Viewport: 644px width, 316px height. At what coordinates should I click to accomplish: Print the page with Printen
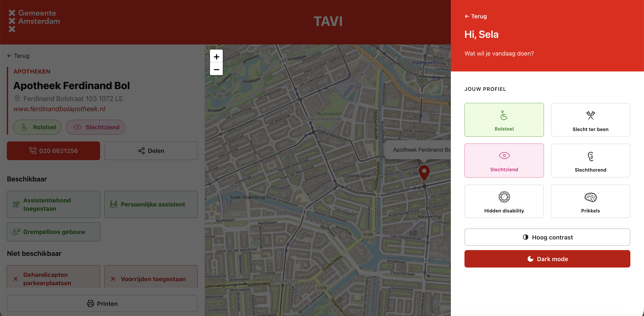click(x=102, y=303)
